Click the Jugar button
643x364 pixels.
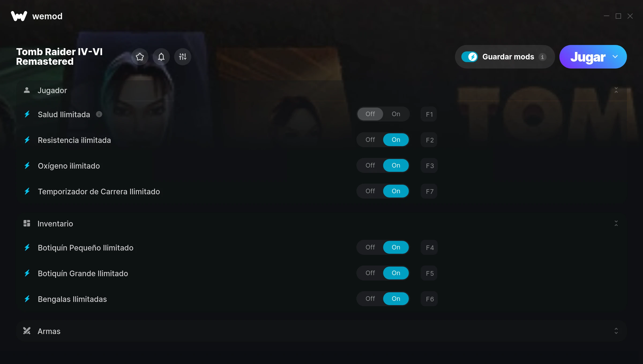[x=588, y=57]
